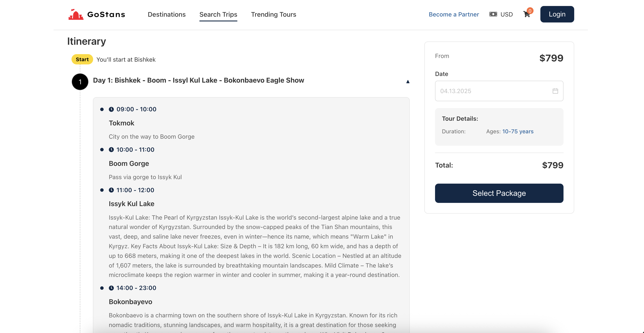Open the USD currency selector
This screenshot has width=644, height=333.
pyautogui.click(x=507, y=15)
